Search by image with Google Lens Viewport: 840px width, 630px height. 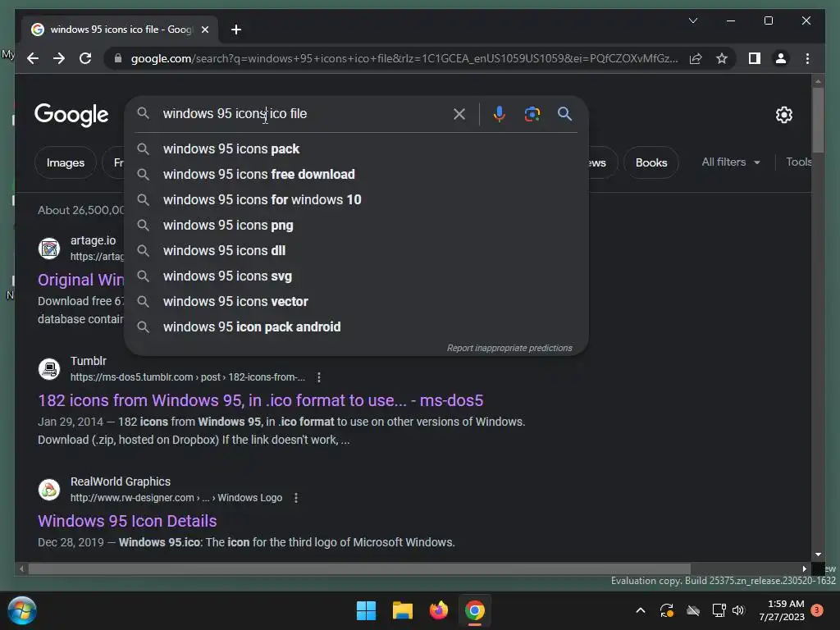coord(532,113)
